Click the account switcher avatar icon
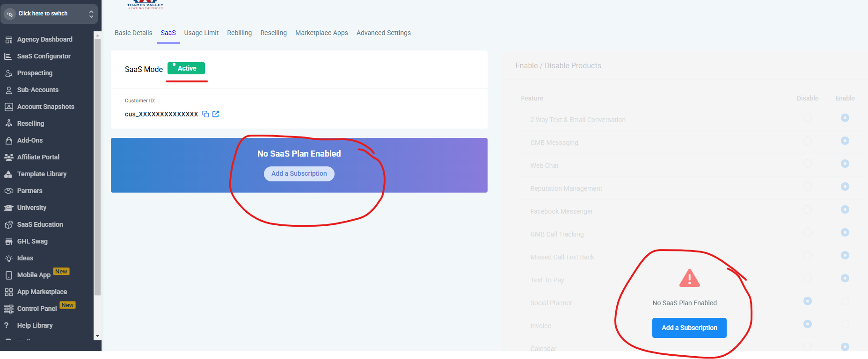 tap(10, 14)
